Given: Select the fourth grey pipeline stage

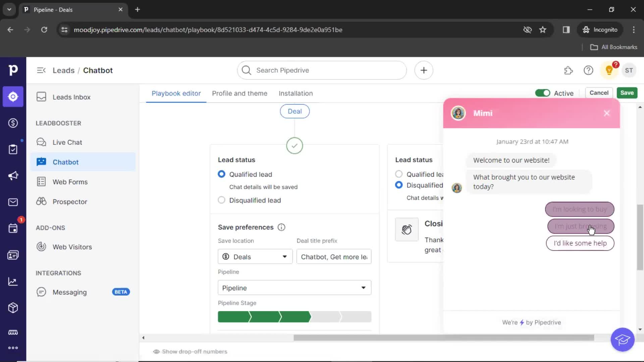Looking at the screenshot, I should pos(325,317).
